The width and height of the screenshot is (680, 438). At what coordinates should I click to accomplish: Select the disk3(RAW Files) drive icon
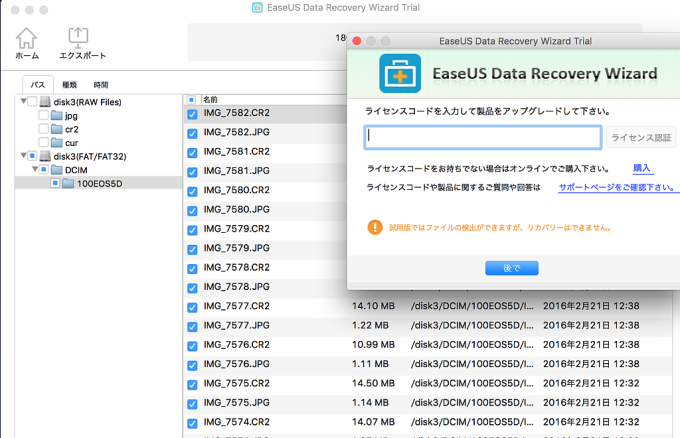click(45, 102)
